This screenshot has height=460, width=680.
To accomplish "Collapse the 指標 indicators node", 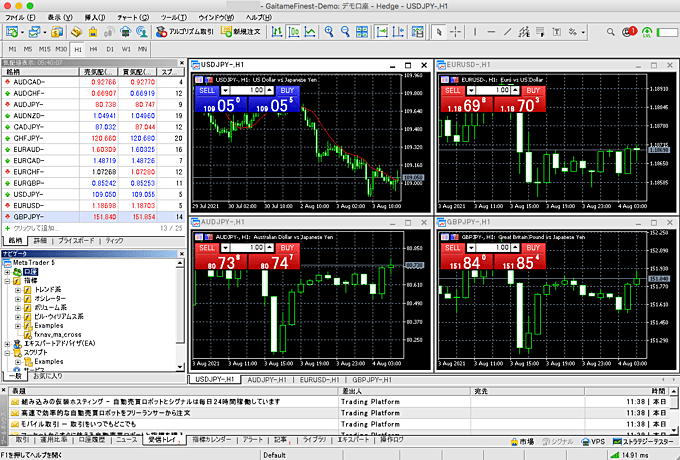I will (x=7, y=281).
